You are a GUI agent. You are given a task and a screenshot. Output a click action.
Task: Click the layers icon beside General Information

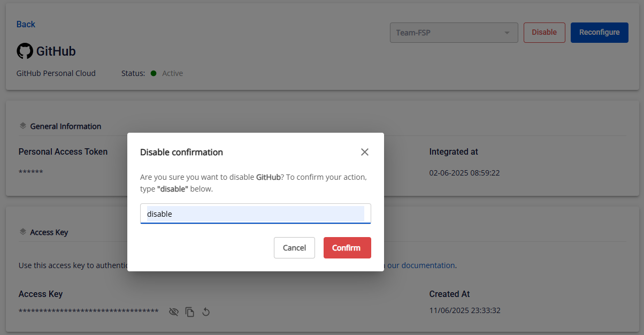click(22, 126)
